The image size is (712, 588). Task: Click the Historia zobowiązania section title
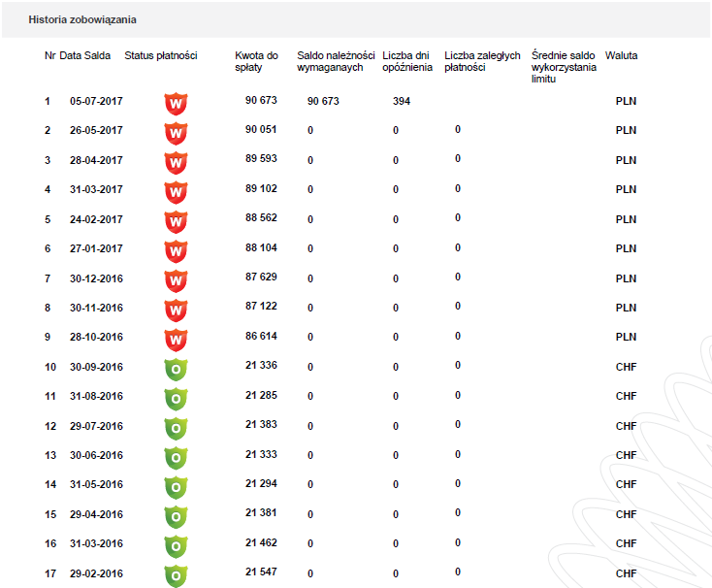point(82,19)
